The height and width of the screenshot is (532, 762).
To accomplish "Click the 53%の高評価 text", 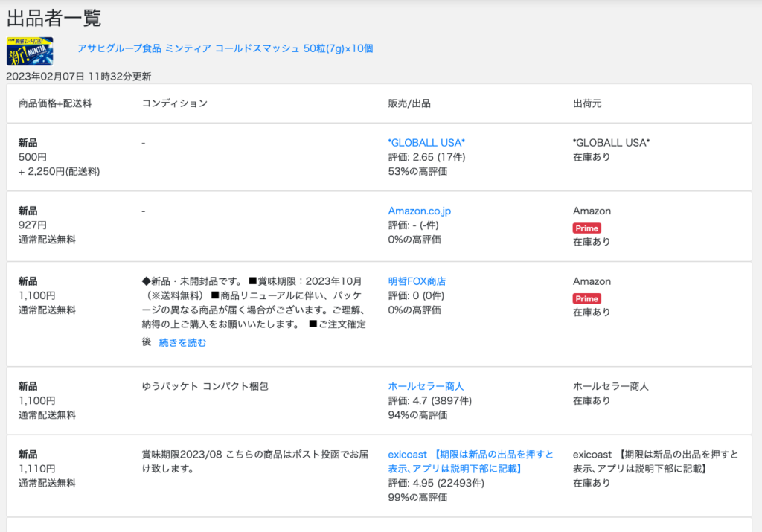I will pos(417,171).
